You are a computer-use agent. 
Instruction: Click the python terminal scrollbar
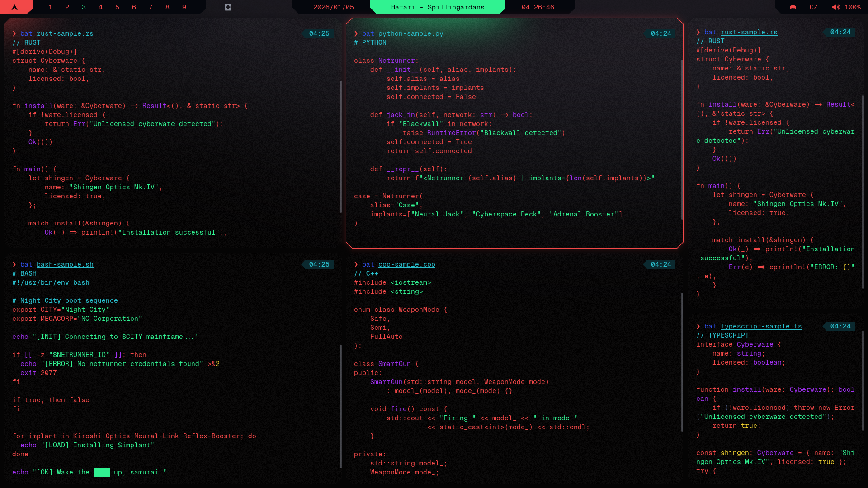682,140
